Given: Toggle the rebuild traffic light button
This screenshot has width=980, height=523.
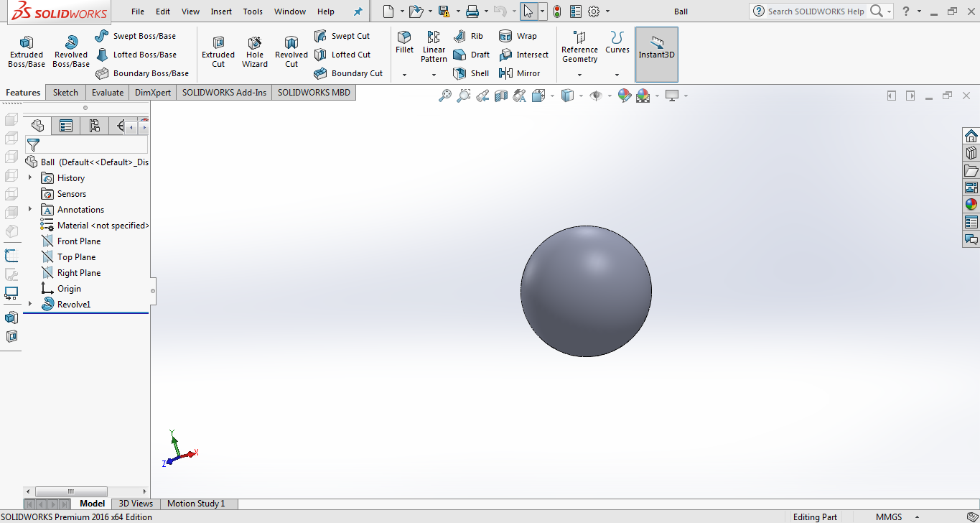Looking at the screenshot, I should (x=556, y=11).
